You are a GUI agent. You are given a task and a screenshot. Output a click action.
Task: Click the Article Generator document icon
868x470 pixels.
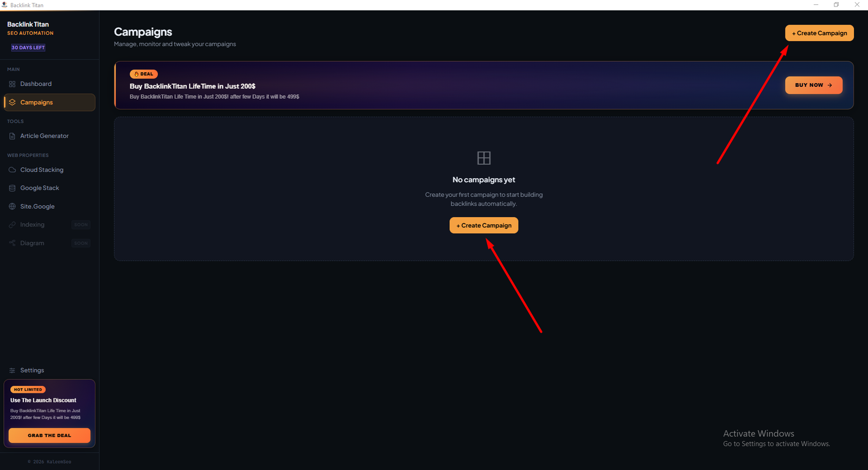pyautogui.click(x=12, y=136)
